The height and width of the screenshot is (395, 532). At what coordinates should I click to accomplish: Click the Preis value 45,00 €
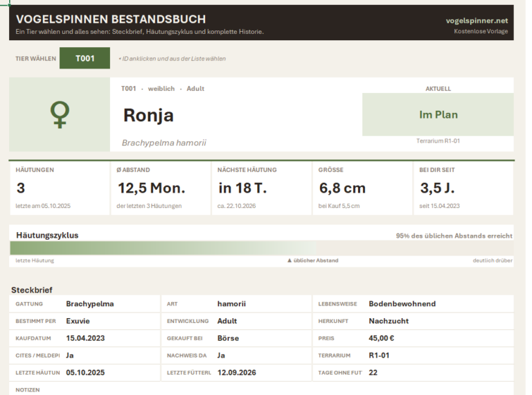coord(382,338)
